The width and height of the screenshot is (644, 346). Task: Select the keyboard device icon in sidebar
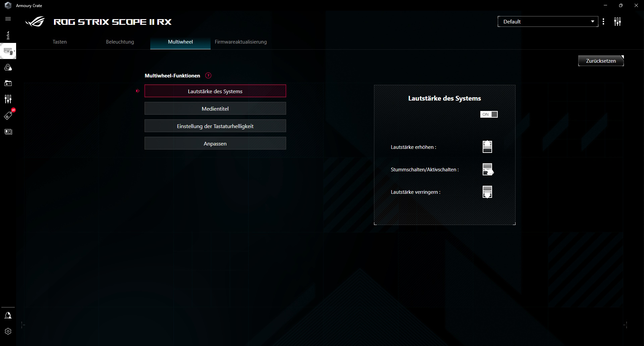[8, 51]
